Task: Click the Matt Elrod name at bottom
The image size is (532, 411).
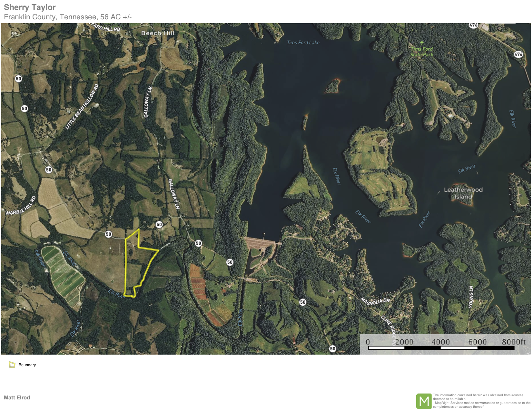Action: click(x=17, y=397)
